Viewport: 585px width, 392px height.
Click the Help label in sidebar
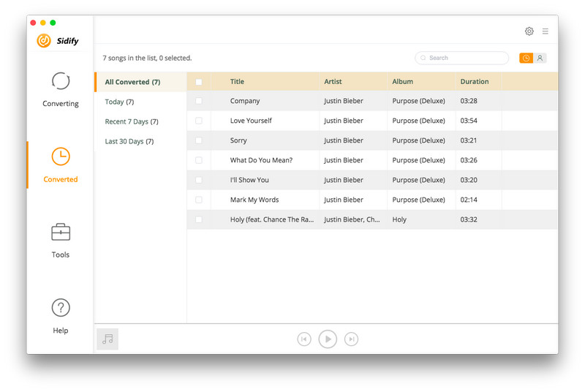(x=61, y=331)
